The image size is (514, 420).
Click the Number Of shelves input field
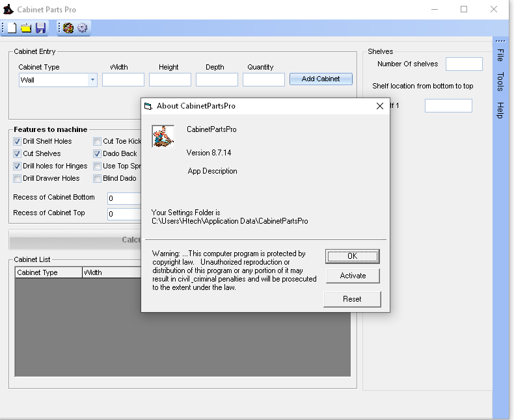464,64
